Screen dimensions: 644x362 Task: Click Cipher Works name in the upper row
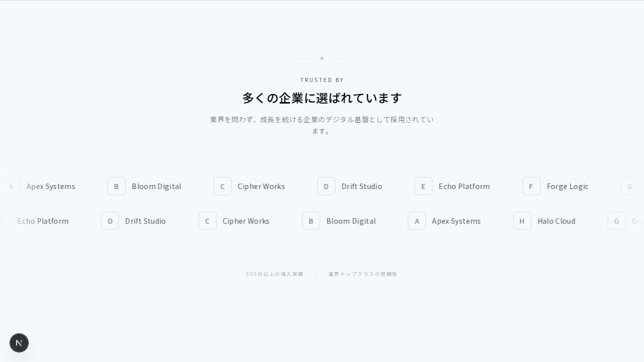(x=261, y=186)
